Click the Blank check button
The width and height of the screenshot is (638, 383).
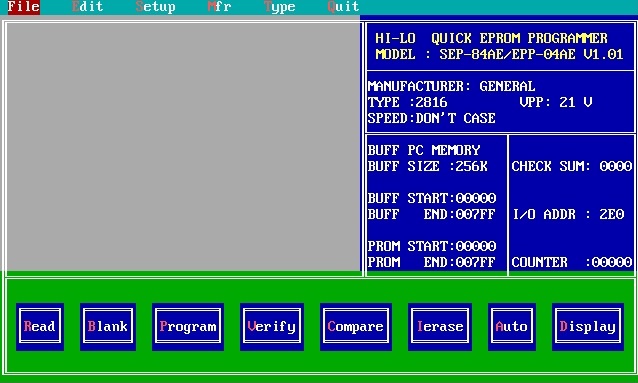108,326
